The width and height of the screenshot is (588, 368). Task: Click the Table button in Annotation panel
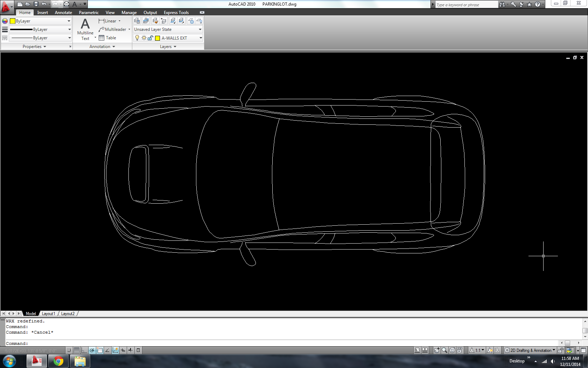coord(107,38)
